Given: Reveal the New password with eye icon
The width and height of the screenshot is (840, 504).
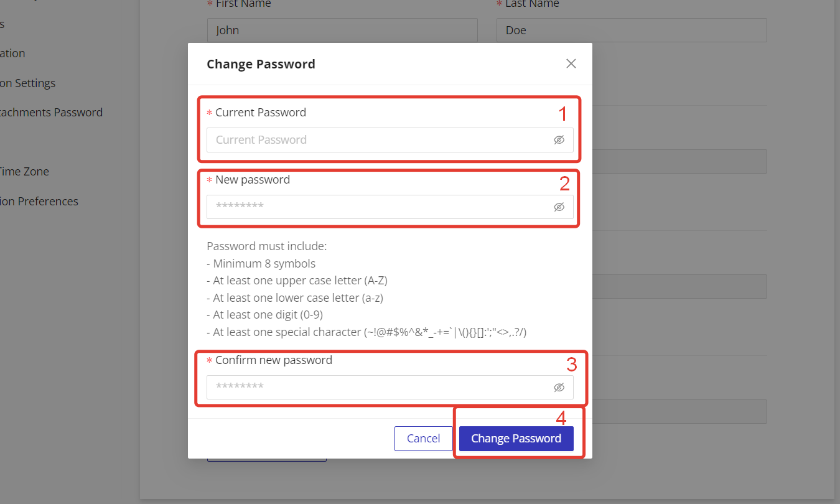Looking at the screenshot, I should [559, 207].
